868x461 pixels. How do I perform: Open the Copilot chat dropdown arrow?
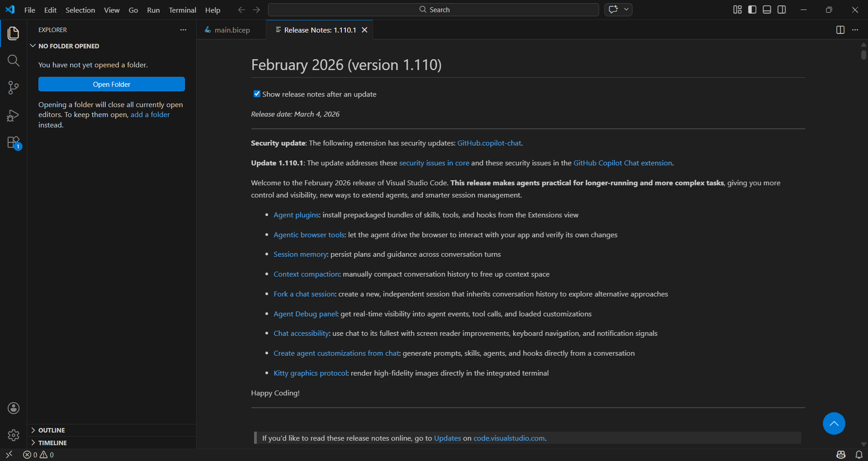click(x=626, y=9)
